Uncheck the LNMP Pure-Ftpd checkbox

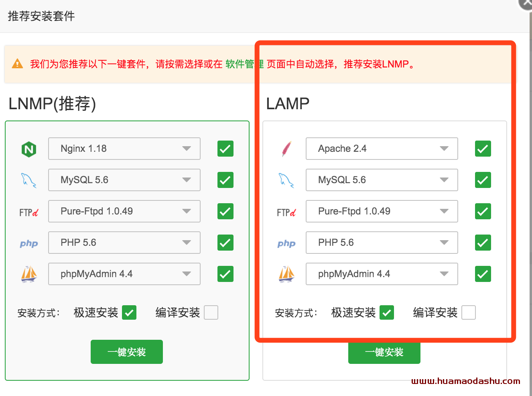pyautogui.click(x=225, y=211)
